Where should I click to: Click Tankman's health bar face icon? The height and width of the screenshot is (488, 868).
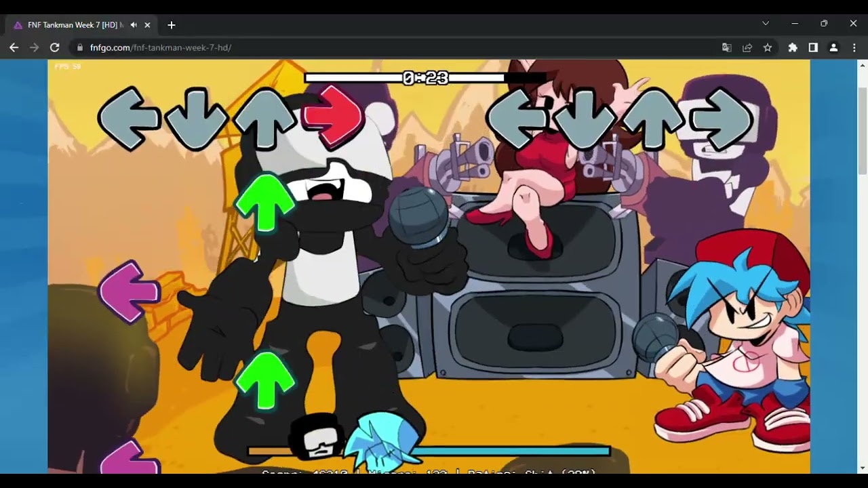click(x=317, y=436)
